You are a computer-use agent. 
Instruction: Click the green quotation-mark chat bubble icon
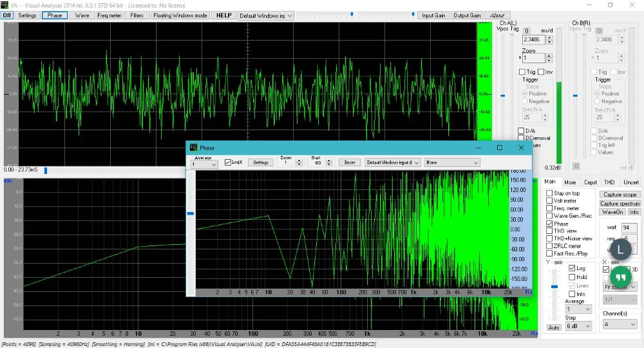click(621, 277)
